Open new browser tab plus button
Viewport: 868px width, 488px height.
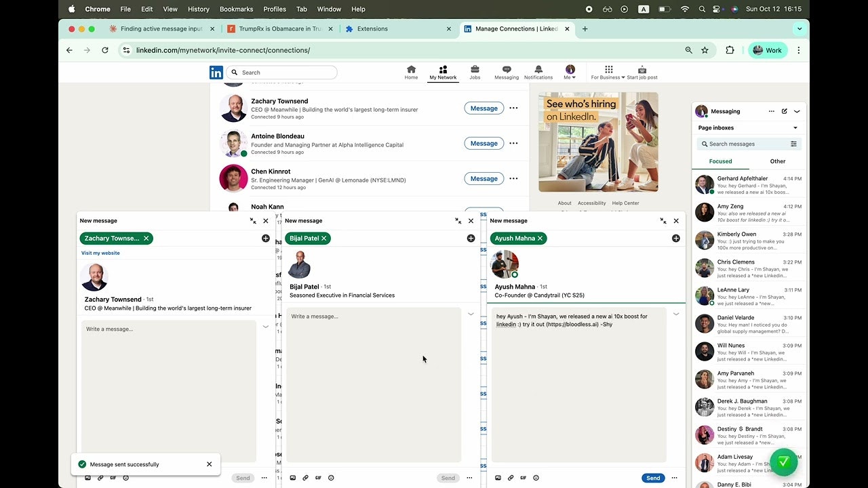(585, 29)
